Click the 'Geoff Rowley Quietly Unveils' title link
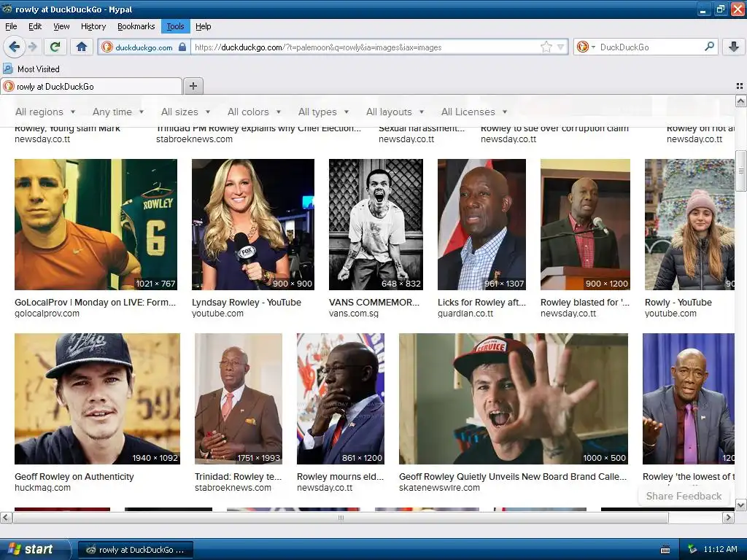The width and height of the screenshot is (747, 560). coord(513,477)
